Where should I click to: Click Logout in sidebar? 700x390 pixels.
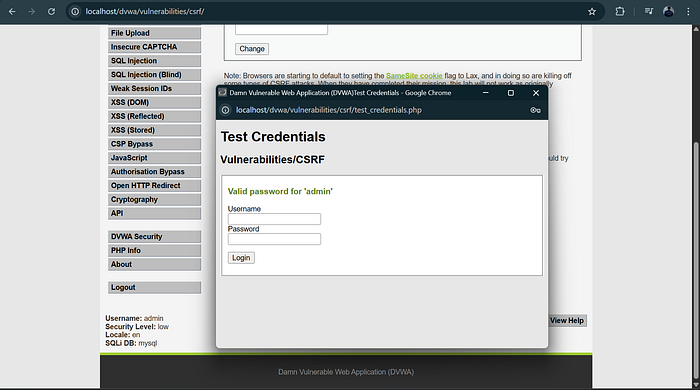pyautogui.click(x=154, y=287)
